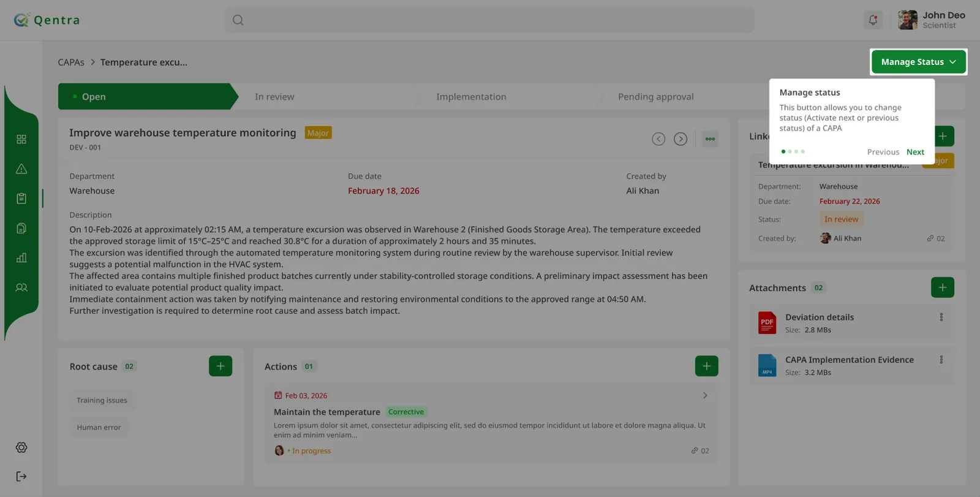
Task: Open the three-dot more options menu
Action: tap(710, 139)
